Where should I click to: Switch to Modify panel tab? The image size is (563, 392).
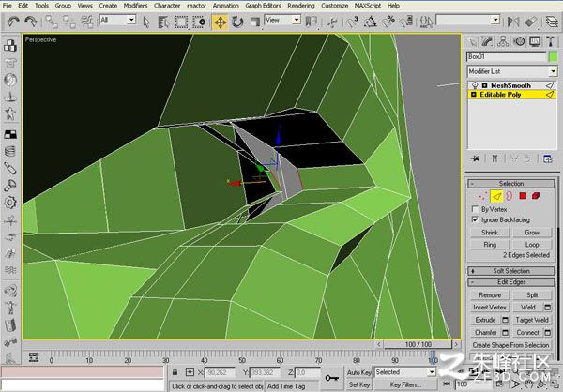(x=487, y=42)
